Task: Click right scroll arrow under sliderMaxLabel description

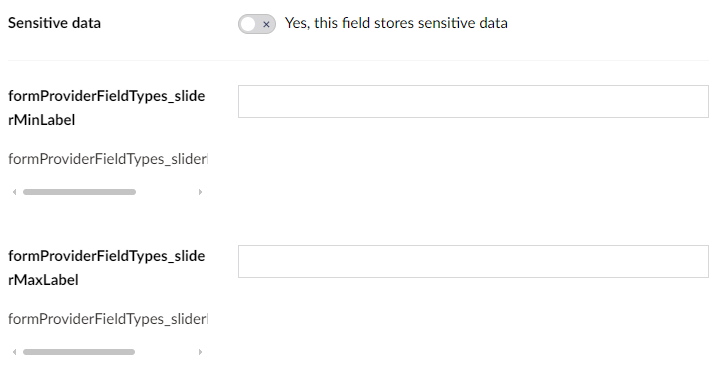Action: (x=200, y=352)
